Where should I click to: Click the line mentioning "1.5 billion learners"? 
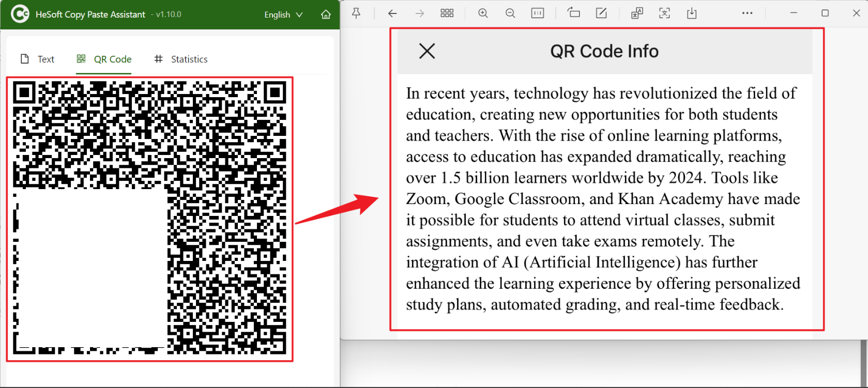click(592, 178)
